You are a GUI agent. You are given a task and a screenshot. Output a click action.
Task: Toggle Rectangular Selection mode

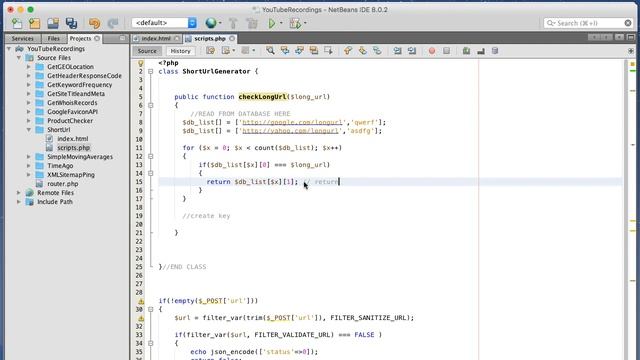[328, 51]
